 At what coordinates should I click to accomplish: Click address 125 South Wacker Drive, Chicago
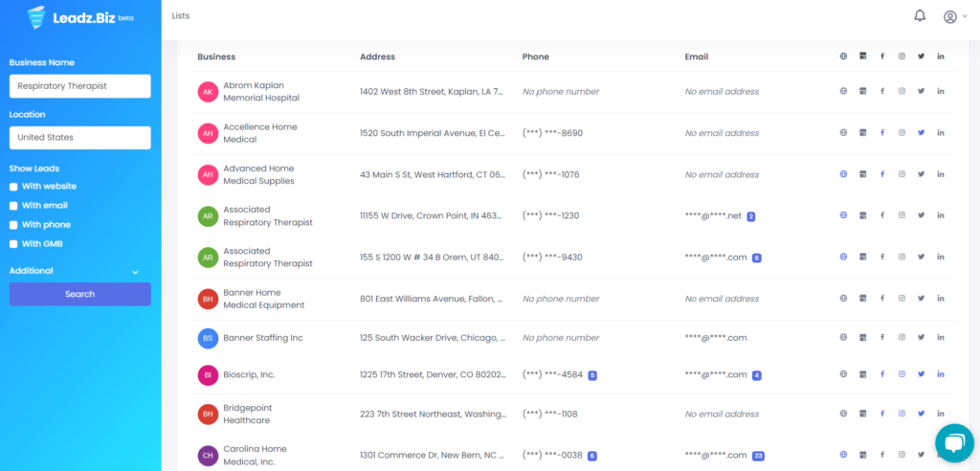tap(433, 338)
